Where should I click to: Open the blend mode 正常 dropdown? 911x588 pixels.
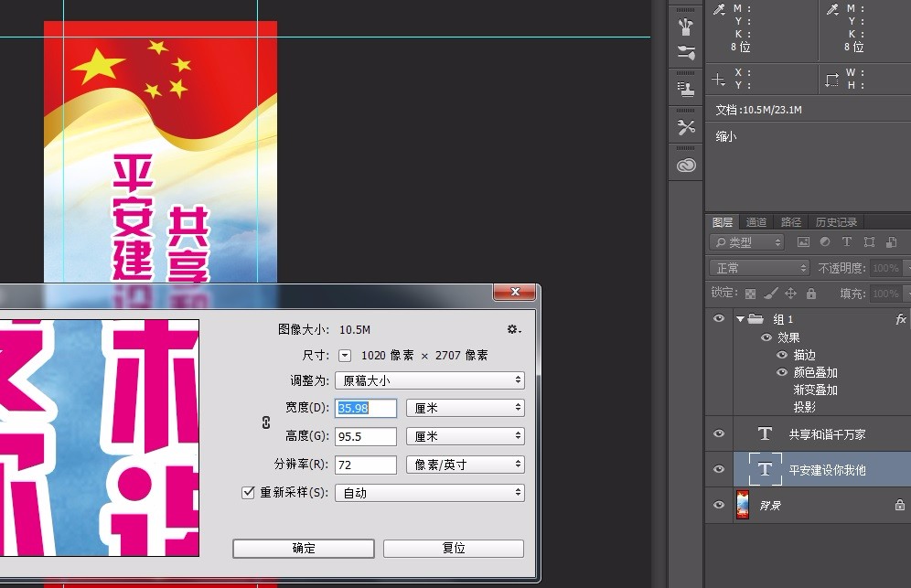coord(759,268)
